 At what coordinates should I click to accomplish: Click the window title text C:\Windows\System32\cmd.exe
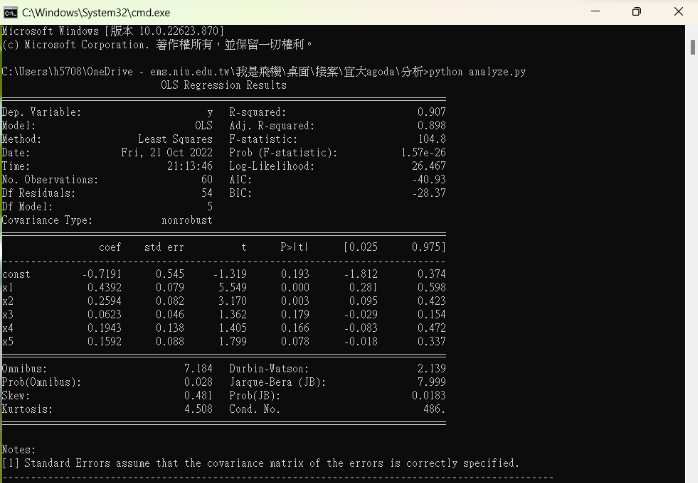pyautogui.click(x=85, y=12)
